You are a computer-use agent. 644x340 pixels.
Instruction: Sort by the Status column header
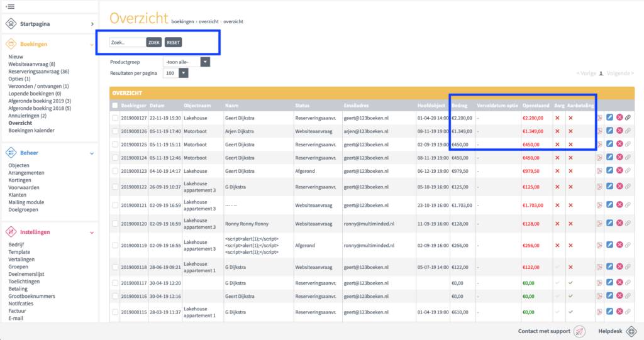coord(303,106)
